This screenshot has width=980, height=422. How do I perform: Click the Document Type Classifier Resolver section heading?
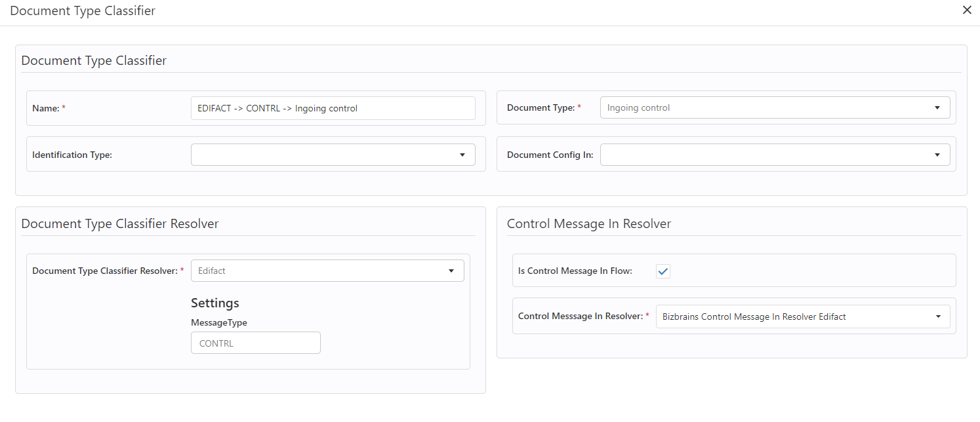tap(119, 224)
